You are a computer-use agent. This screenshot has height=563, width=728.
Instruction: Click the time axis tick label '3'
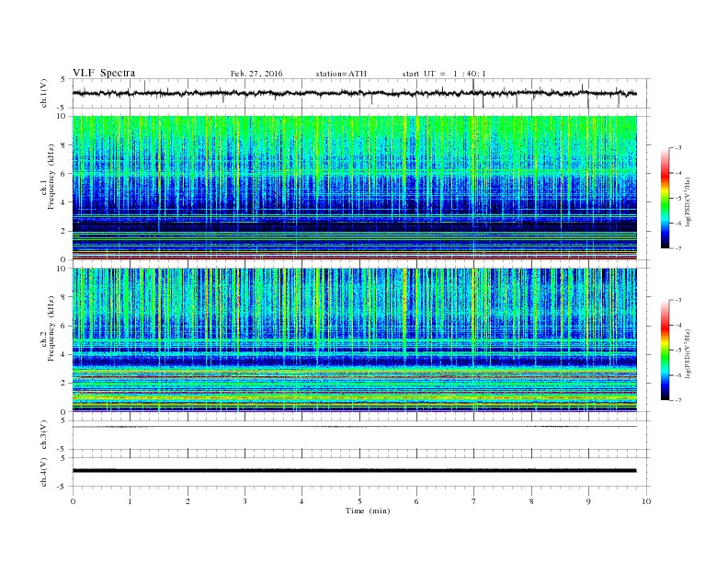point(245,501)
